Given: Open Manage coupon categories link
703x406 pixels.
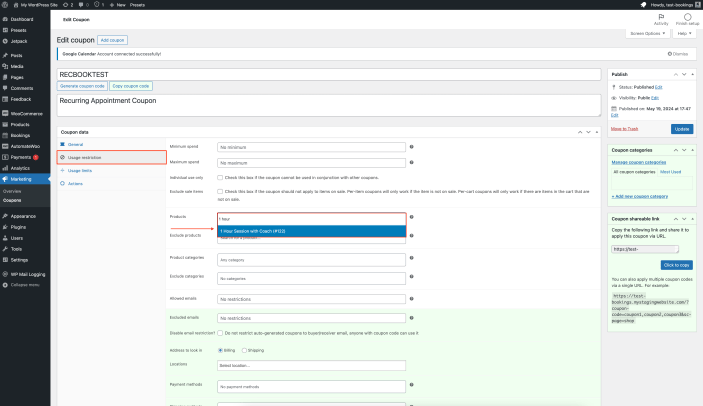Looking at the screenshot, I should [x=638, y=162].
